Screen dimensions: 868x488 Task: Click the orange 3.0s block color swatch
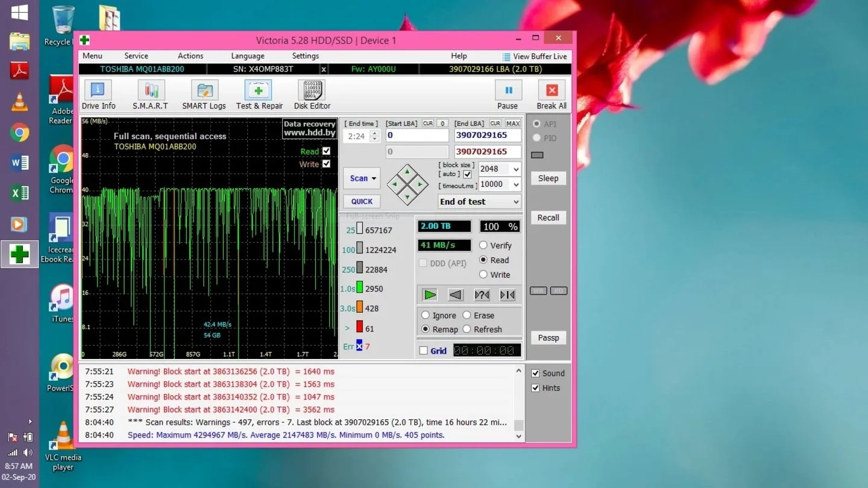[359, 307]
